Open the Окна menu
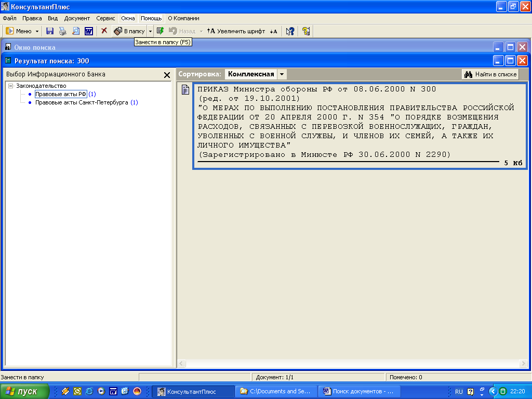 point(128,18)
